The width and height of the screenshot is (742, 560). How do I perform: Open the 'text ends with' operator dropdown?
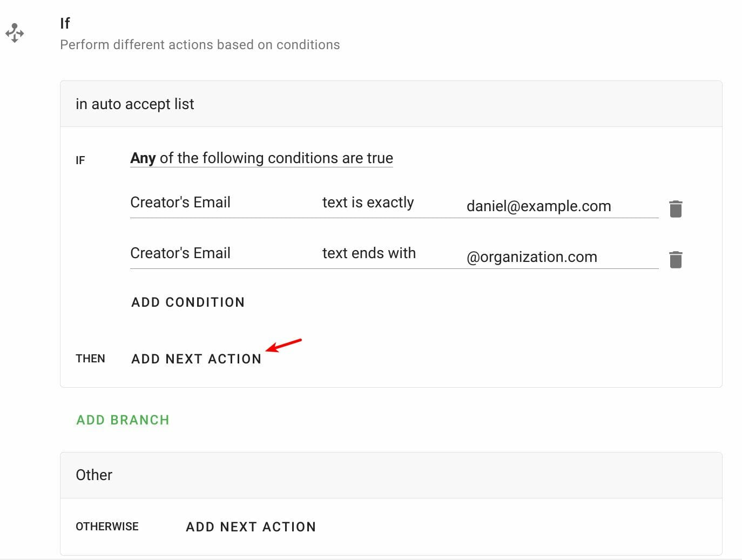369,253
